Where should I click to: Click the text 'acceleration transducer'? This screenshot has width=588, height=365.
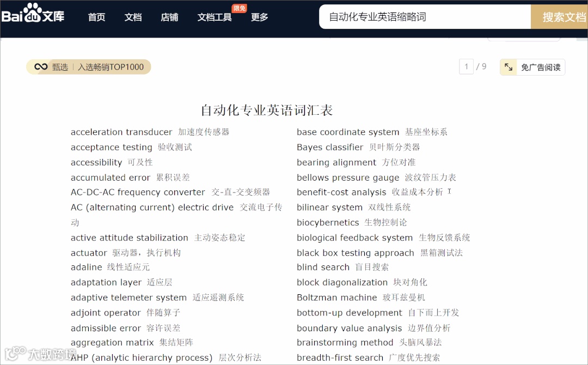click(121, 132)
